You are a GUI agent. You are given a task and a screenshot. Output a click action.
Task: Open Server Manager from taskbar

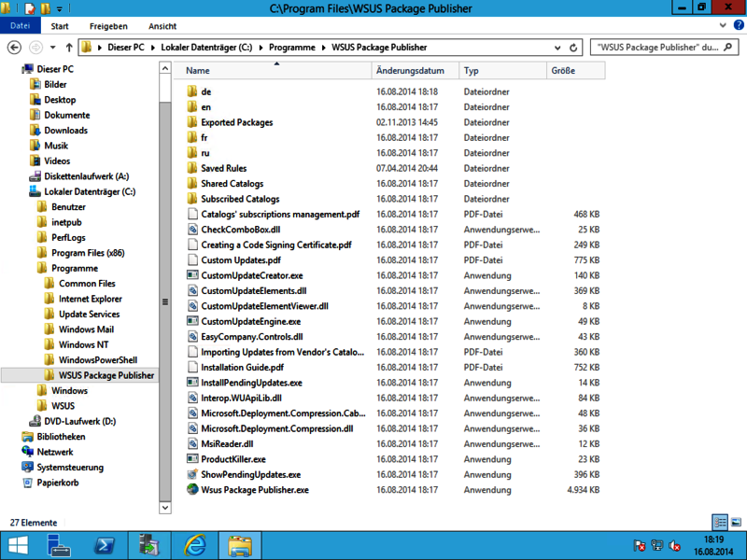(x=59, y=546)
